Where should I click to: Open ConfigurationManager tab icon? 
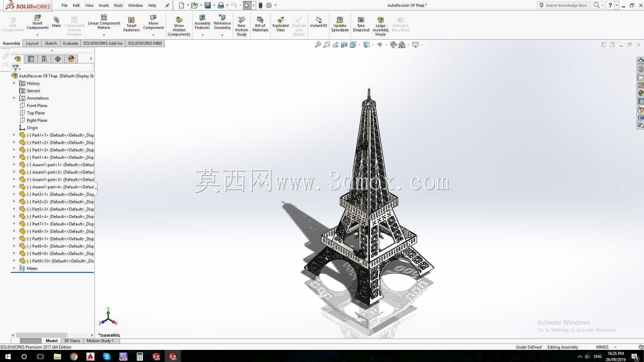click(44, 59)
